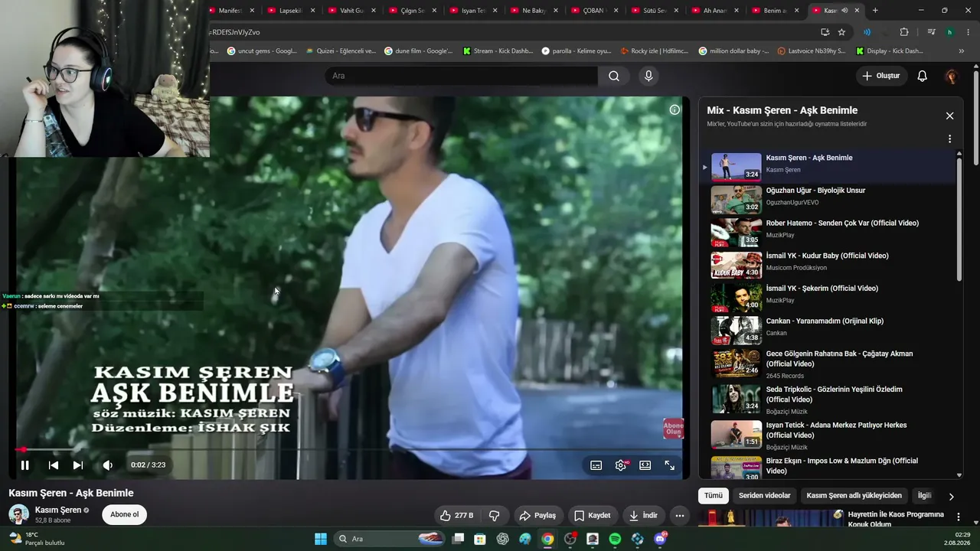Open ChatGPT from the taskbar
Image resolution: width=980 pixels, height=551 pixels.
pyautogui.click(x=502, y=539)
